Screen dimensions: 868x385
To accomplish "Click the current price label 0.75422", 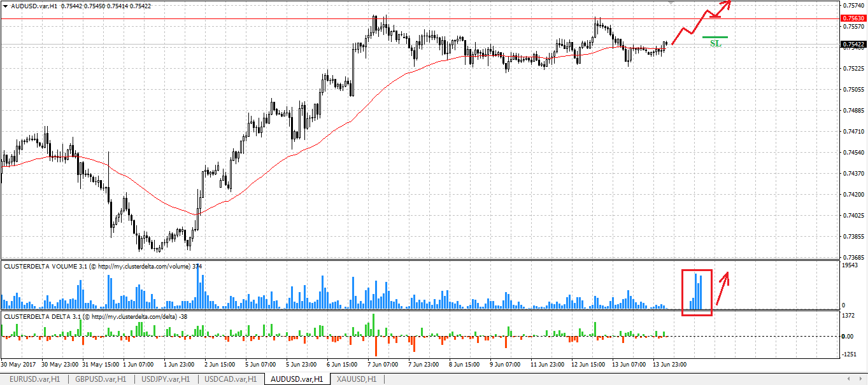I will pos(853,45).
